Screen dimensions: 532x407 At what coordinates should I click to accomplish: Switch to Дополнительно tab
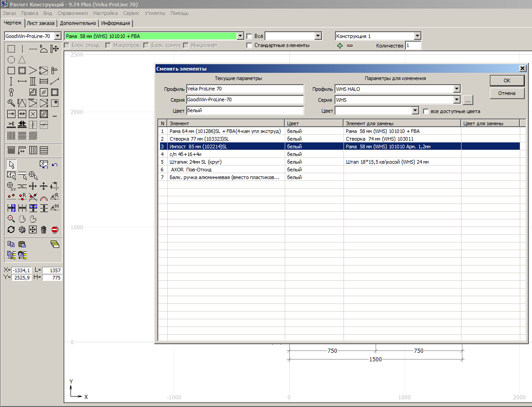pos(78,23)
